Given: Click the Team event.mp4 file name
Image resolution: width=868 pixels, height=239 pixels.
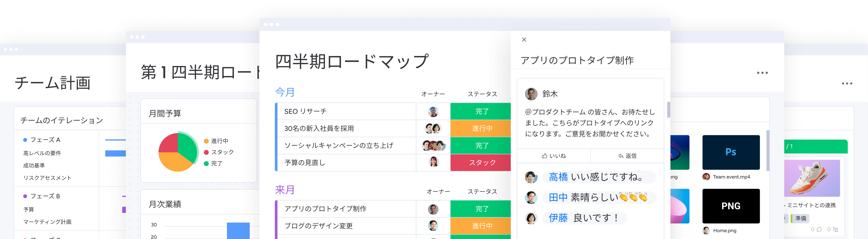Looking at the screenshot, I should point(731,177).
